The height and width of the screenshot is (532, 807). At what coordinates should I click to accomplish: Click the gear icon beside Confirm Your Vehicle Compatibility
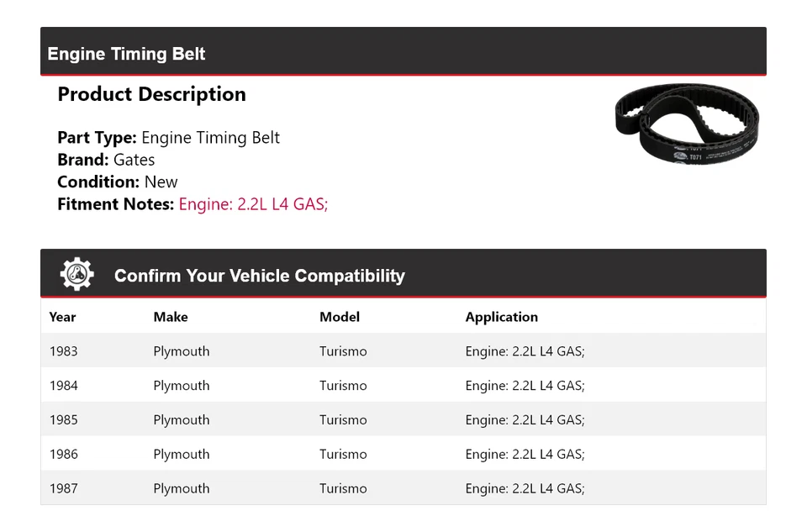pos(76,275)
